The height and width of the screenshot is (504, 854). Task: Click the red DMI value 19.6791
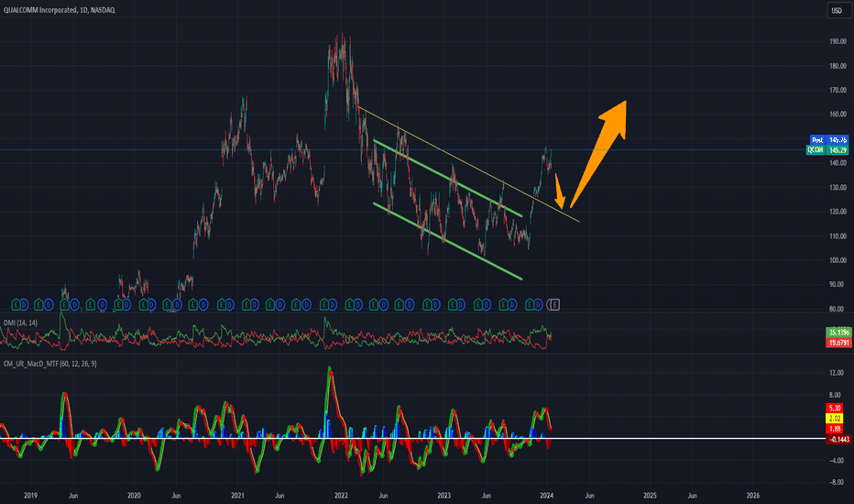(838, 342)
